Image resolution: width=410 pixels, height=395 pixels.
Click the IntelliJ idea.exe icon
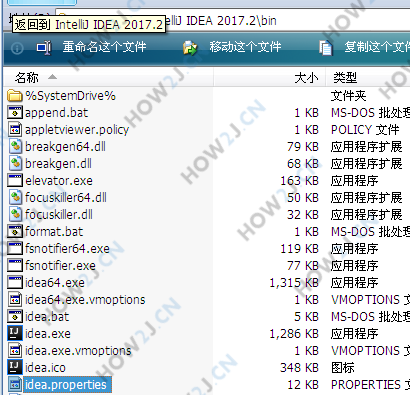coord(15,334)
